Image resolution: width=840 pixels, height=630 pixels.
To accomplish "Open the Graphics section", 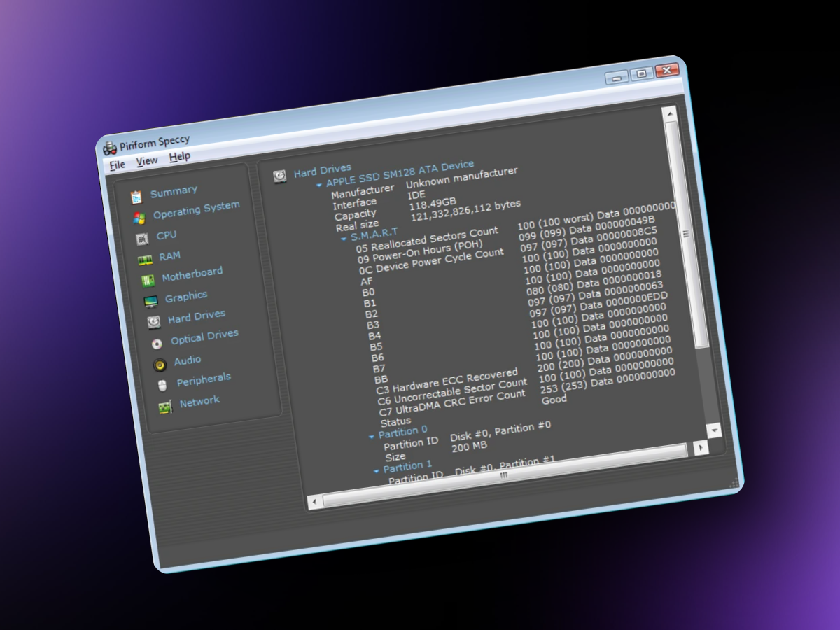I will click(x=186, y=297).
